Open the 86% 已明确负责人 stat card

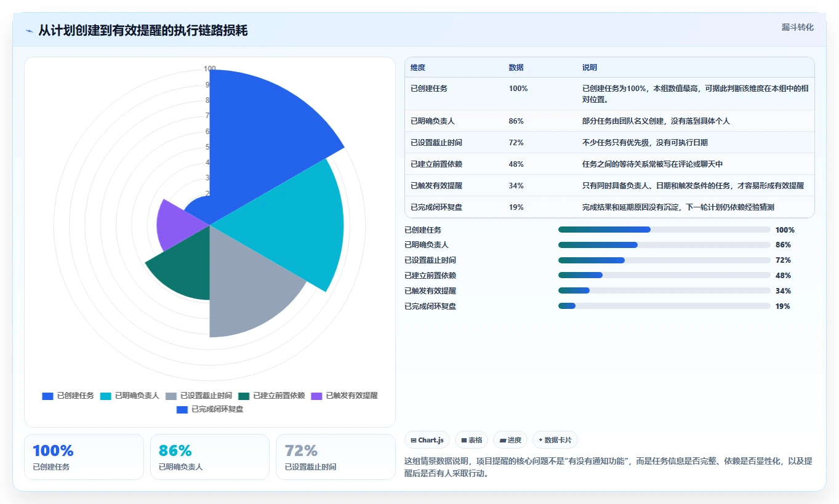coord(210,457)
